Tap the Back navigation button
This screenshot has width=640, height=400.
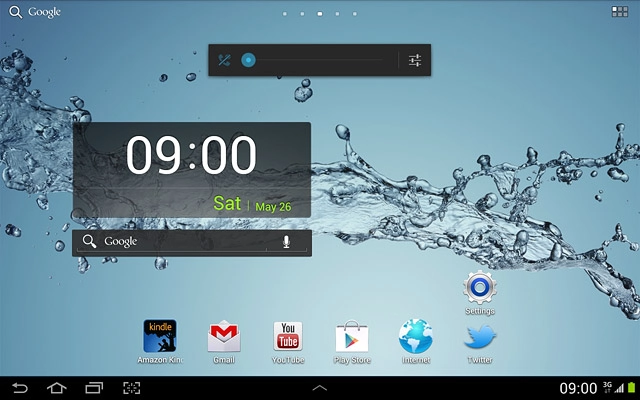(20, 388)
